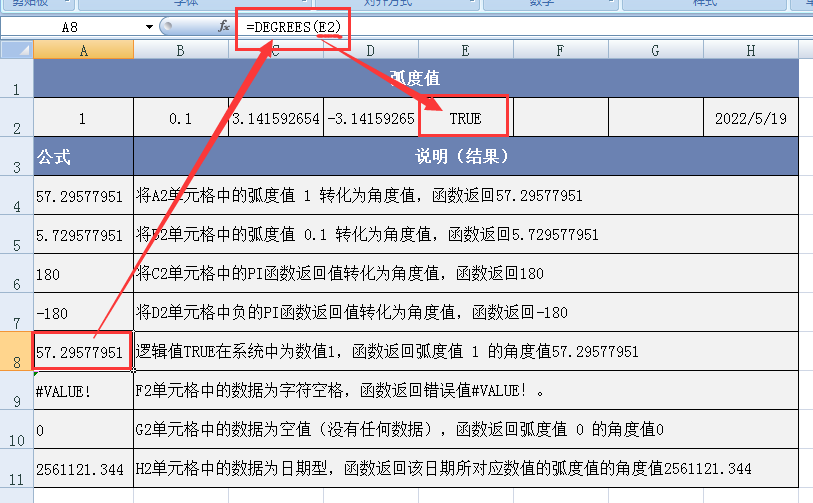Select column F header
Image resolution: width=813 pixels, height=503 pixels.
[x=560, y=50]
